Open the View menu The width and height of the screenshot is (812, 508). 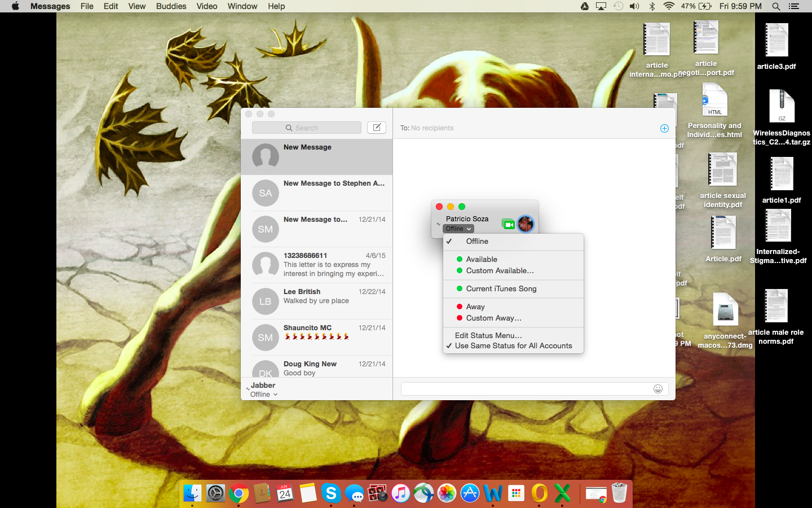137,6
